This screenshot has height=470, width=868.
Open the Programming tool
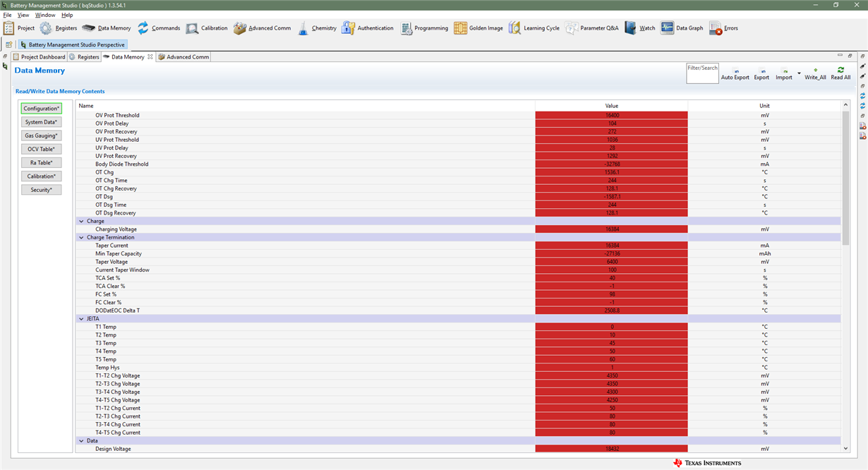point(424,28)
